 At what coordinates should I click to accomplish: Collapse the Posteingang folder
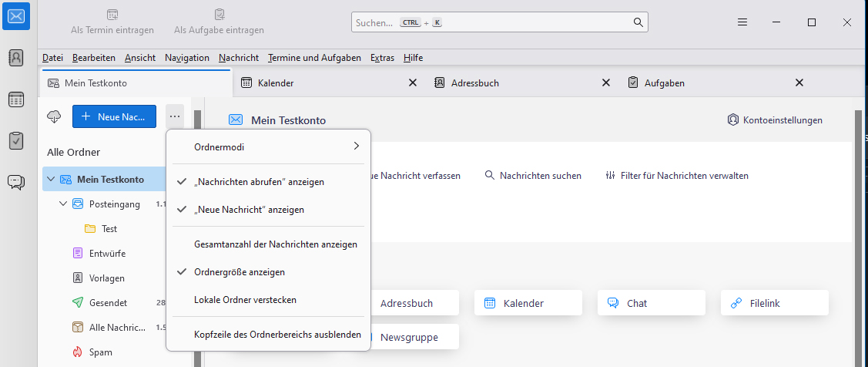(63, 204)
